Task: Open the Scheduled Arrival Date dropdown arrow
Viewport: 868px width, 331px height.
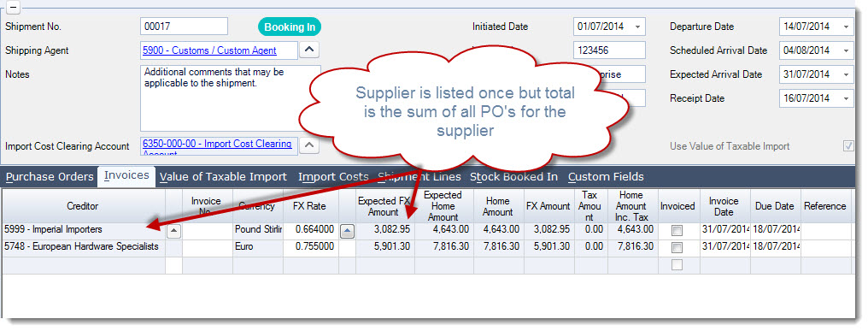Action: pos(846,50)
